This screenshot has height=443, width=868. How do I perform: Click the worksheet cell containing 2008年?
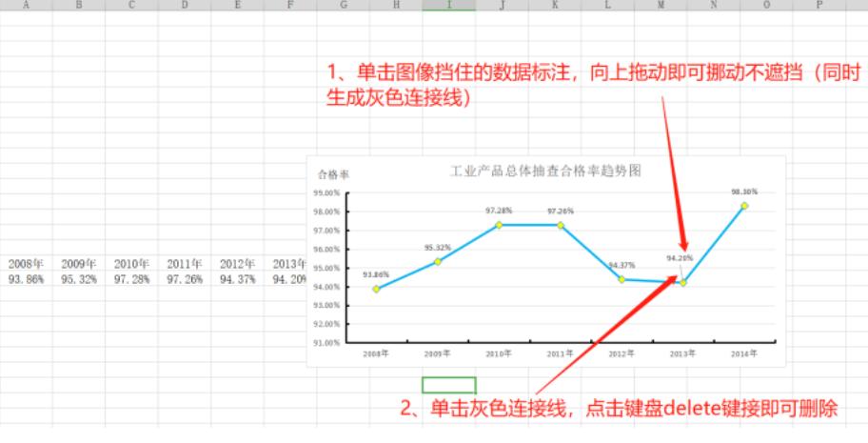tap(26, 264)
